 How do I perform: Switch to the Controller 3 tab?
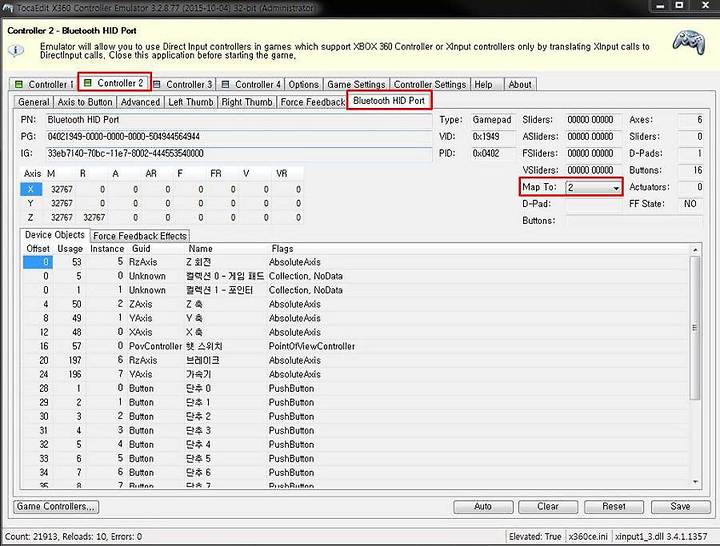pos(183,84)
